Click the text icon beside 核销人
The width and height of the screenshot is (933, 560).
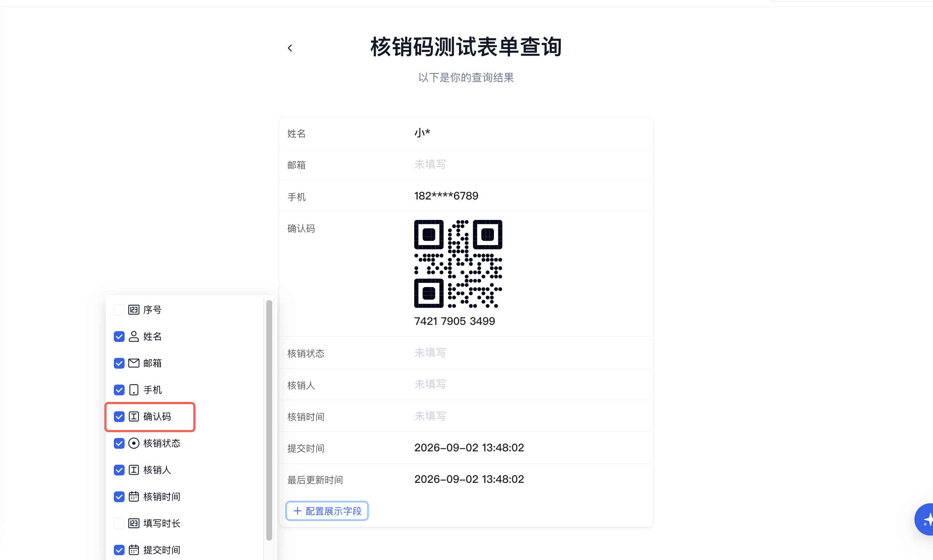(x=134, y=470)
